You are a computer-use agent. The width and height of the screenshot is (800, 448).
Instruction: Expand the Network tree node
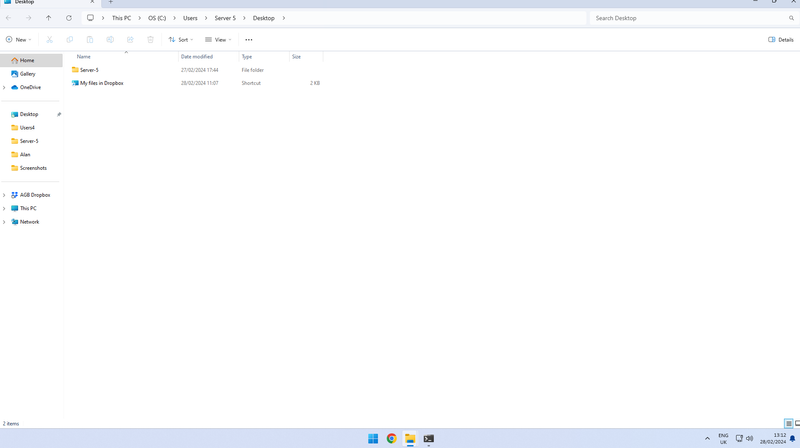[4, 222]
